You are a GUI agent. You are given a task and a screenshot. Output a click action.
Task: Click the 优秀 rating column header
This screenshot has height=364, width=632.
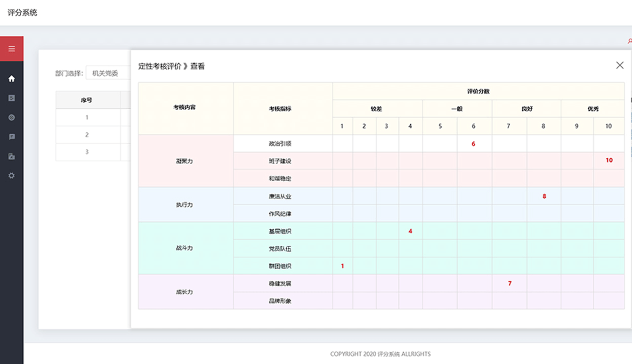click(x=592, y=109)
